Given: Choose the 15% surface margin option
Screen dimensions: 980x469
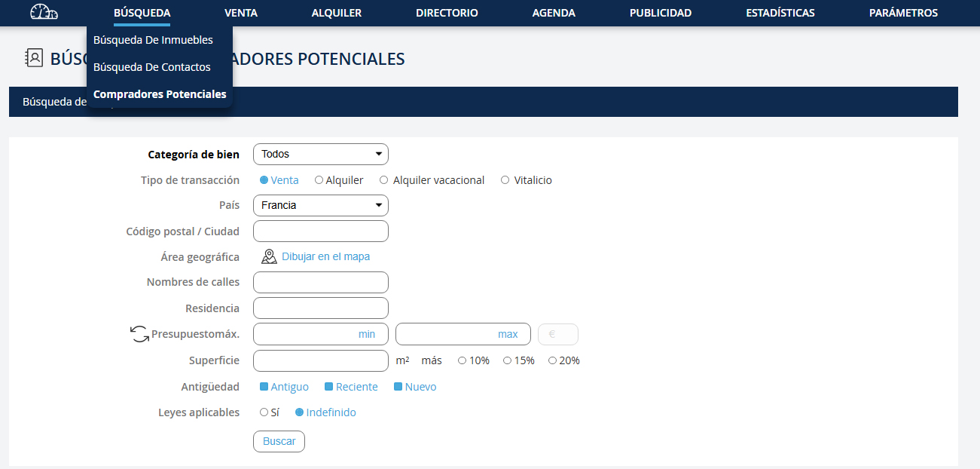Looking at the screenshot, I should pyautogui.click(x=508, y=360).
